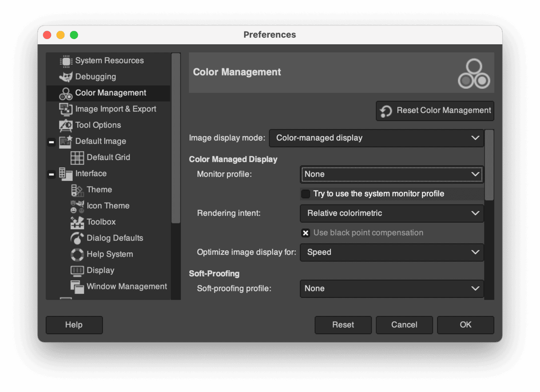Collapse the Interface tree node

(52, 174)
